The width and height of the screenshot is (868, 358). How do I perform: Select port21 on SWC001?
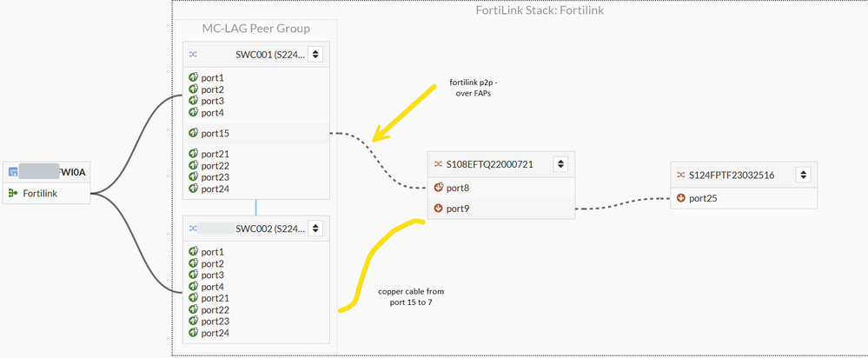click(215, 154)
